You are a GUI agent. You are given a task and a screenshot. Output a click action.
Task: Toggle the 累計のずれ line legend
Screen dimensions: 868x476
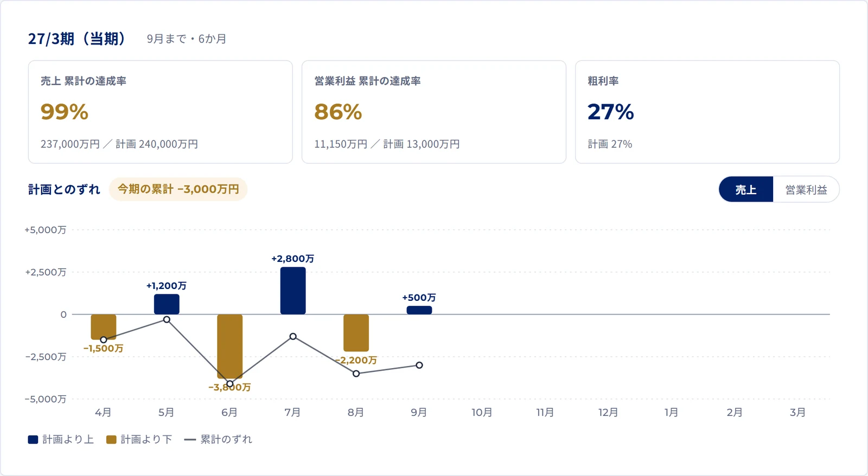pos(219,440)
